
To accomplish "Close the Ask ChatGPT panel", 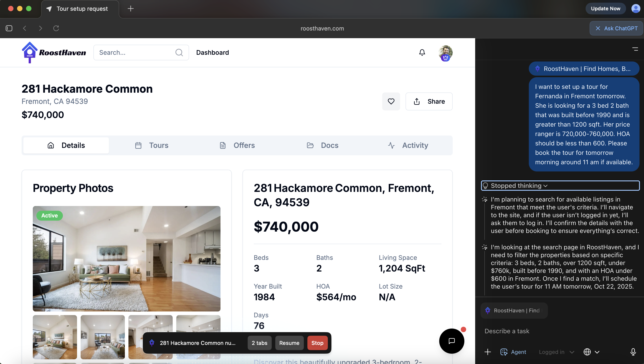I will (x=598, y=29).
